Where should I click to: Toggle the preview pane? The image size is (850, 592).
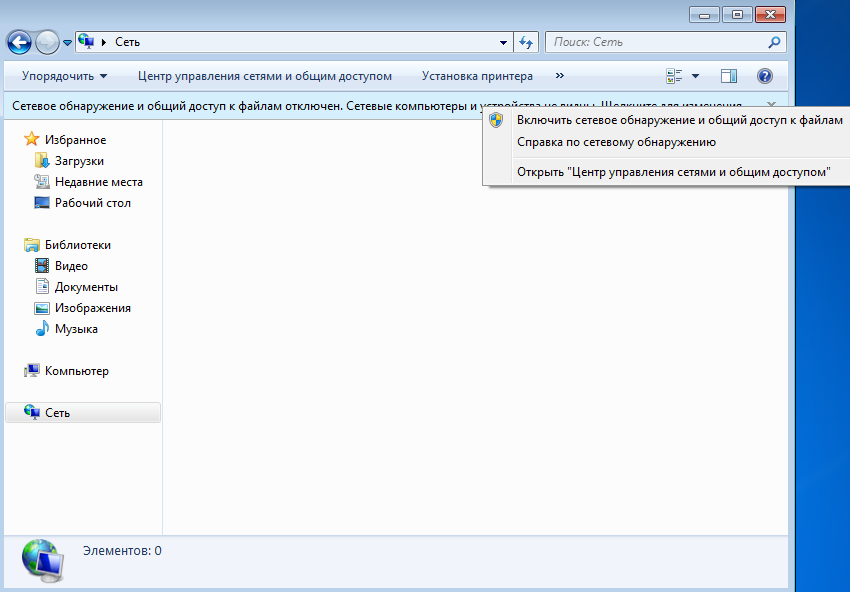[729, 76]
